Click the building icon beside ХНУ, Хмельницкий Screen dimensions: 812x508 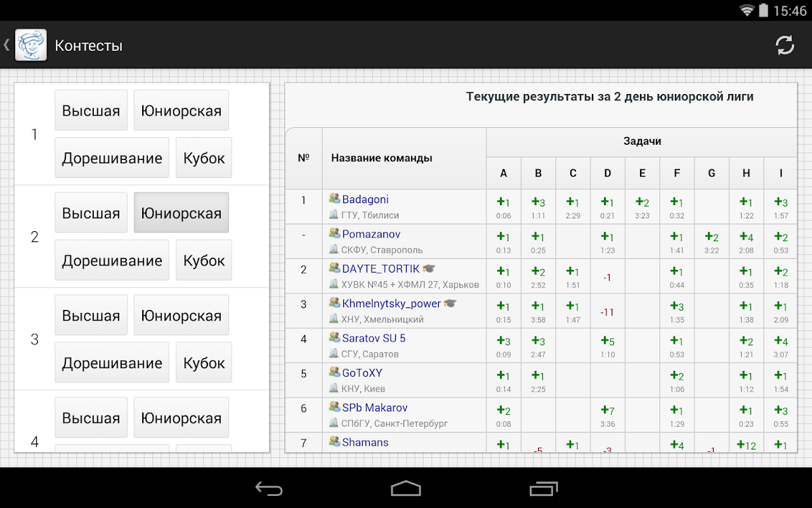coord(334,319)
